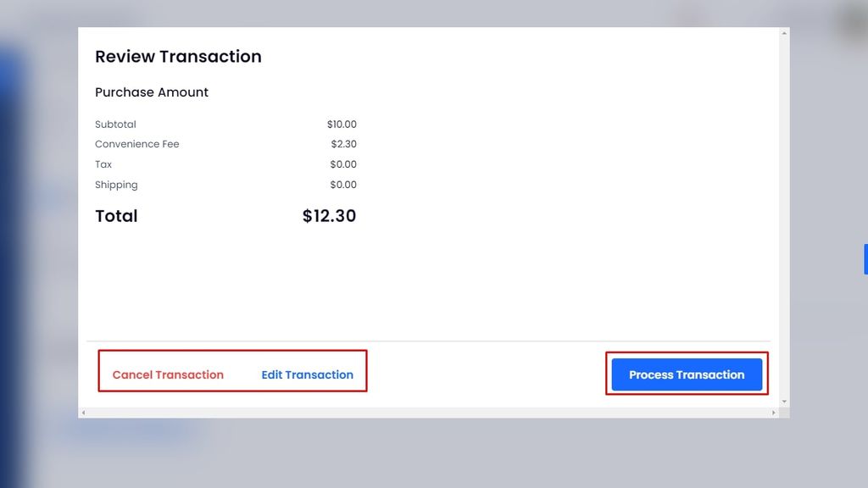Open Edit Transaction to modify the purchase
Viewport: 868px width, 488px height.
[x=307, y=374]
